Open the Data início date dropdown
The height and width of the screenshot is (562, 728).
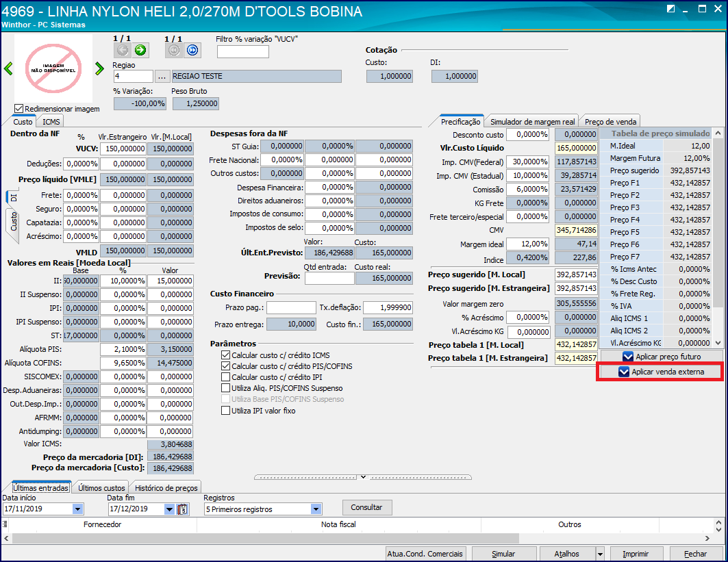tap(77, 509)
